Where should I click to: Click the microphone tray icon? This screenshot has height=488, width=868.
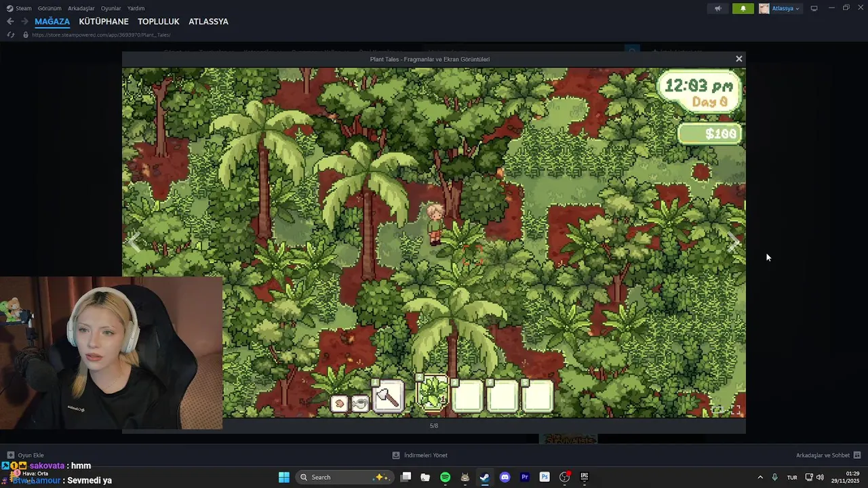coord(775,477)
